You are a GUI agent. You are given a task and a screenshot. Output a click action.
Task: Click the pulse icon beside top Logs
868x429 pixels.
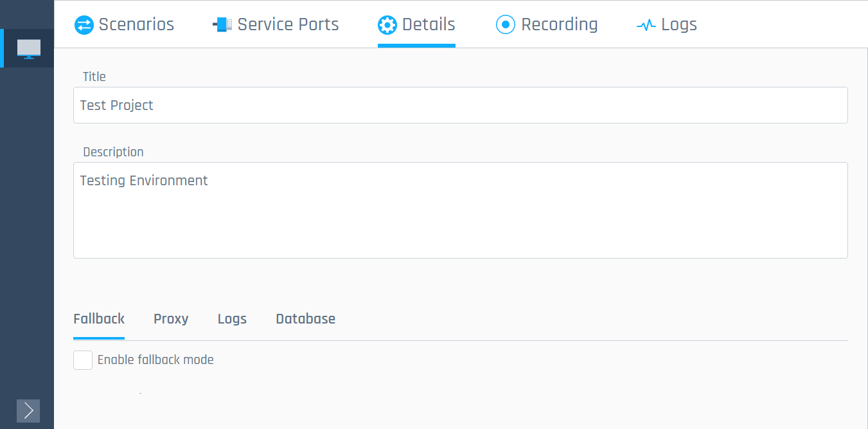[646, 26]
